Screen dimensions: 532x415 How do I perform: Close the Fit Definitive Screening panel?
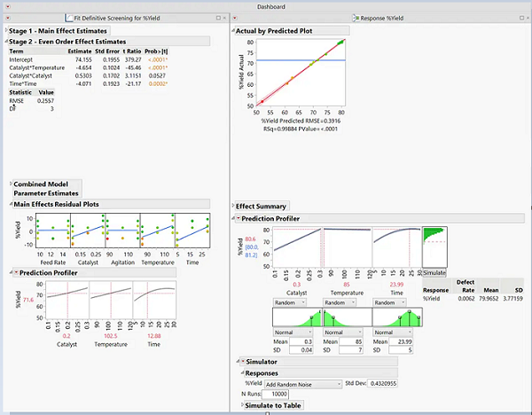click(225, 19)
